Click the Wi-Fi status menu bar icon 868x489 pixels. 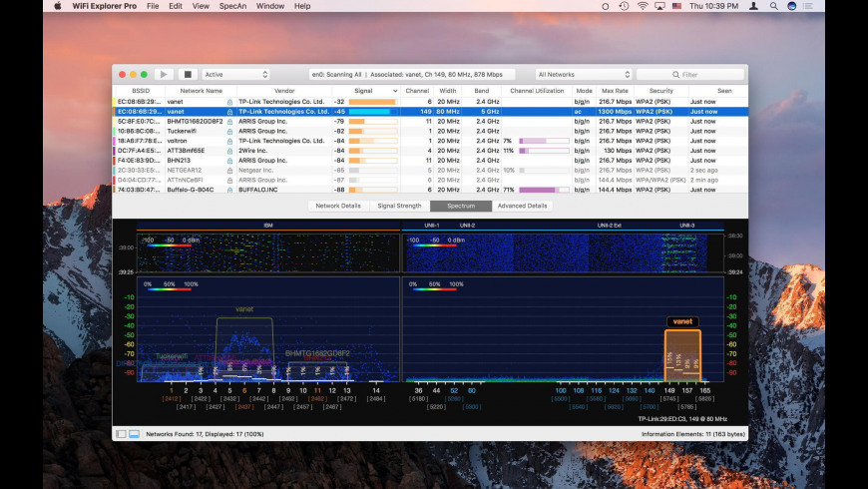tap(641, 6)
